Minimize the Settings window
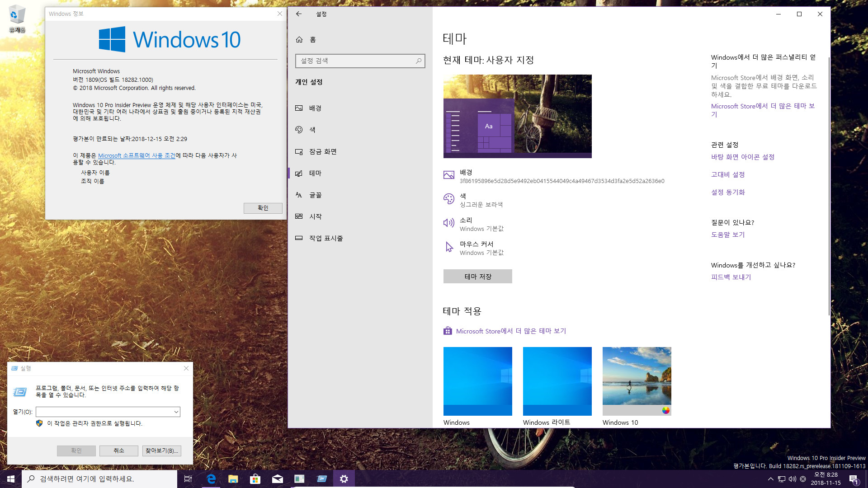This screenshot has height=488, width=868. point(778,14)
